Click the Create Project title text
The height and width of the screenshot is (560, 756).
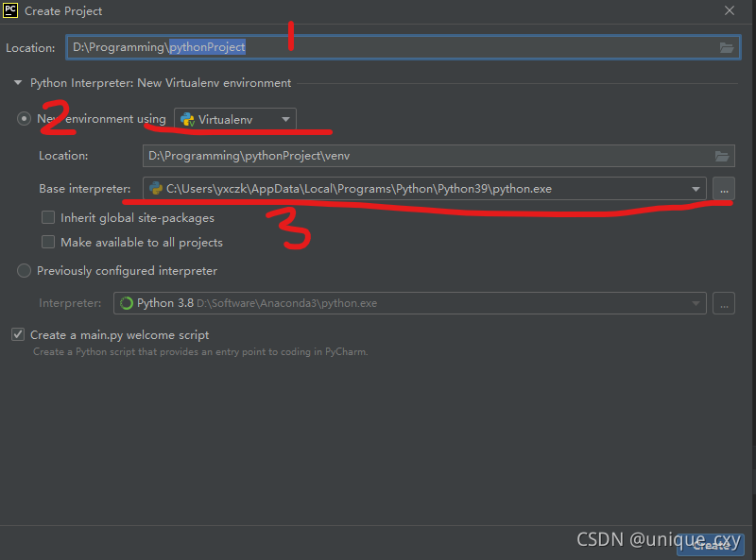(63, 11)
